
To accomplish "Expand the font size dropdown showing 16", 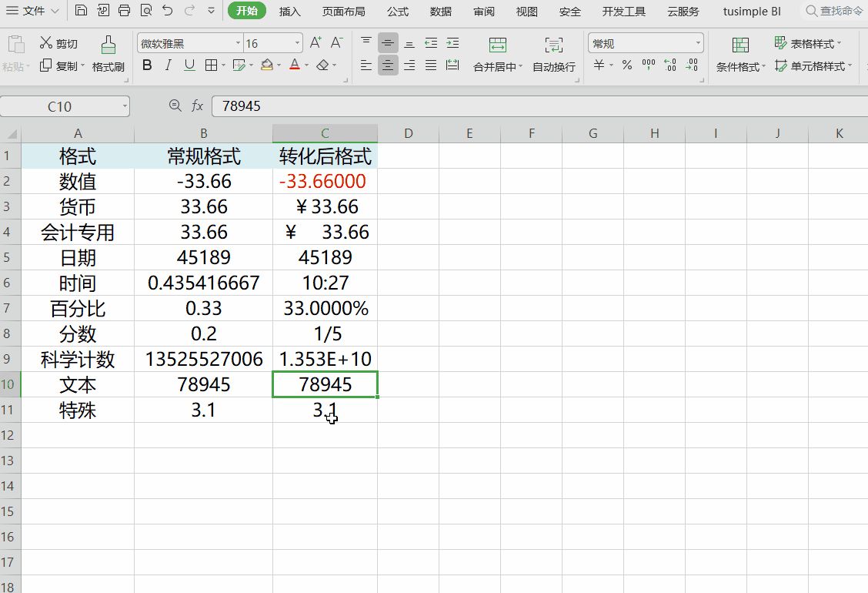I will click(297, 44).
